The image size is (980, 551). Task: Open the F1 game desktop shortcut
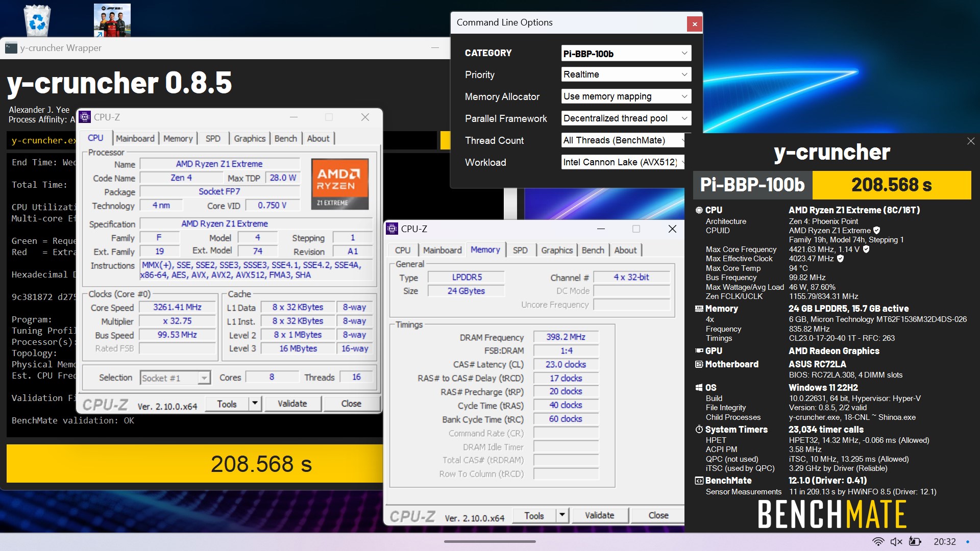pyautogui.click(x=112, y=20)
